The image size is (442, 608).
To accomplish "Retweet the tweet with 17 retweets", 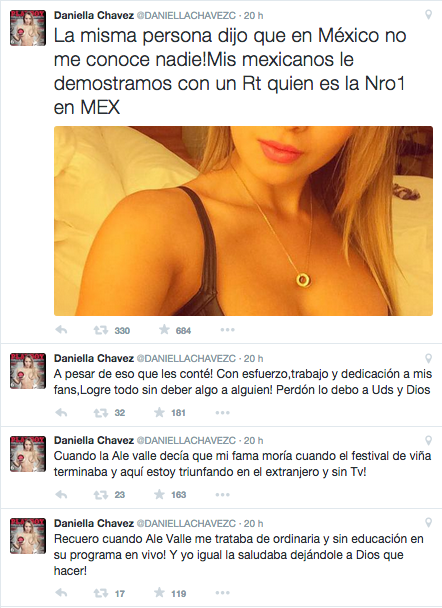I will [x=100, y=593].
